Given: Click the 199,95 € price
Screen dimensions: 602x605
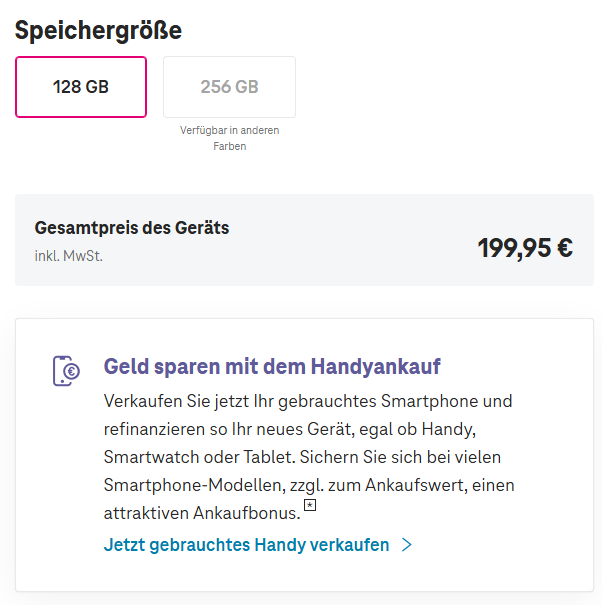Looking at the screenshot, I should point(524,248).
